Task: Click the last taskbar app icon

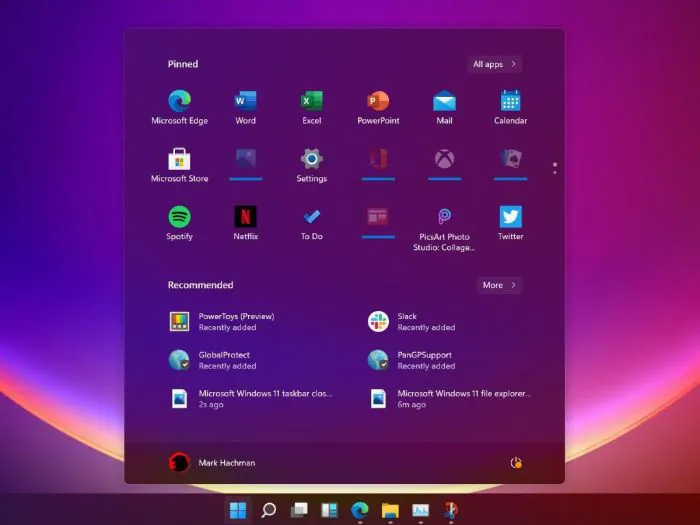Action: (451, 510)
